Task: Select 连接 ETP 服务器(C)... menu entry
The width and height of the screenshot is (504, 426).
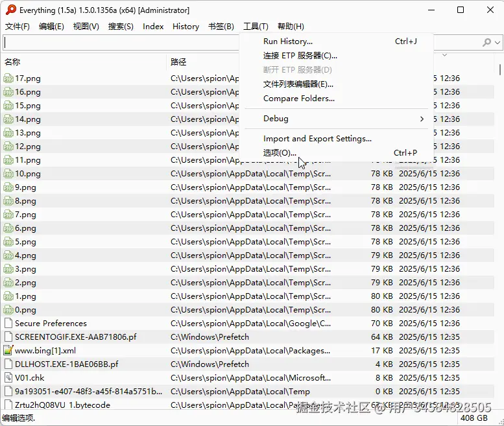Action: coord(337,56)
